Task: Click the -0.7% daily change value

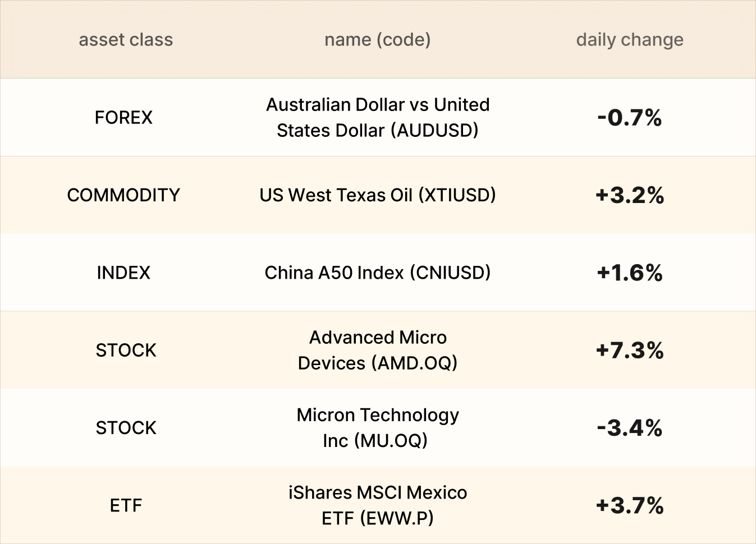Action: tap(630, 118)
